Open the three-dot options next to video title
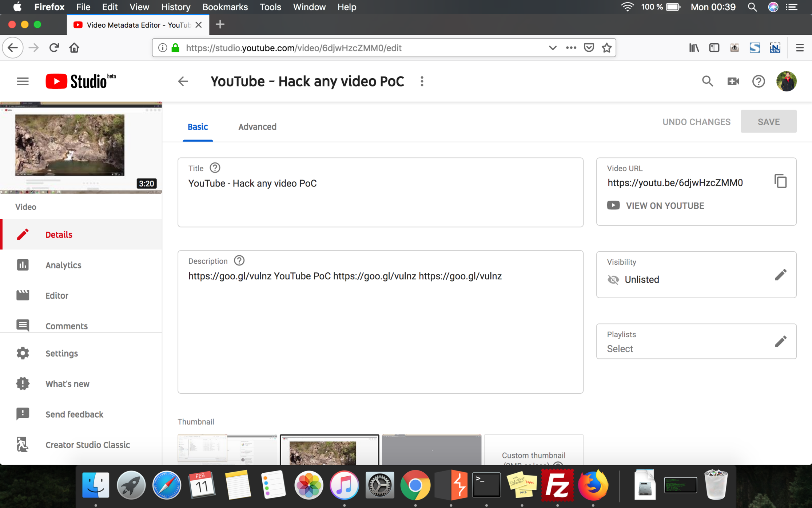The image size is (812, 508). pos(422,81)
